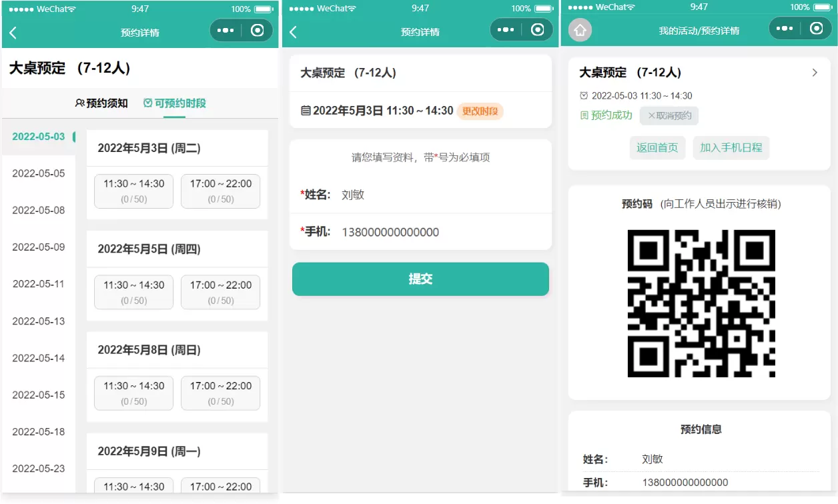838x504 pixels.
Task: Choose 11:30~14:30 slot on 5月9日 (周一)
Action: point(133,485)
